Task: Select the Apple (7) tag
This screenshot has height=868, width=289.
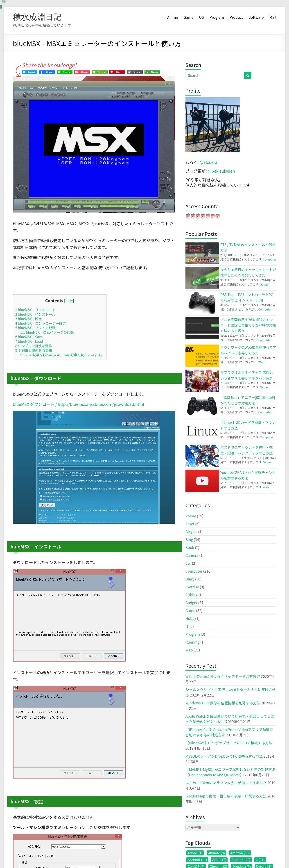Action: pos(219,860)
